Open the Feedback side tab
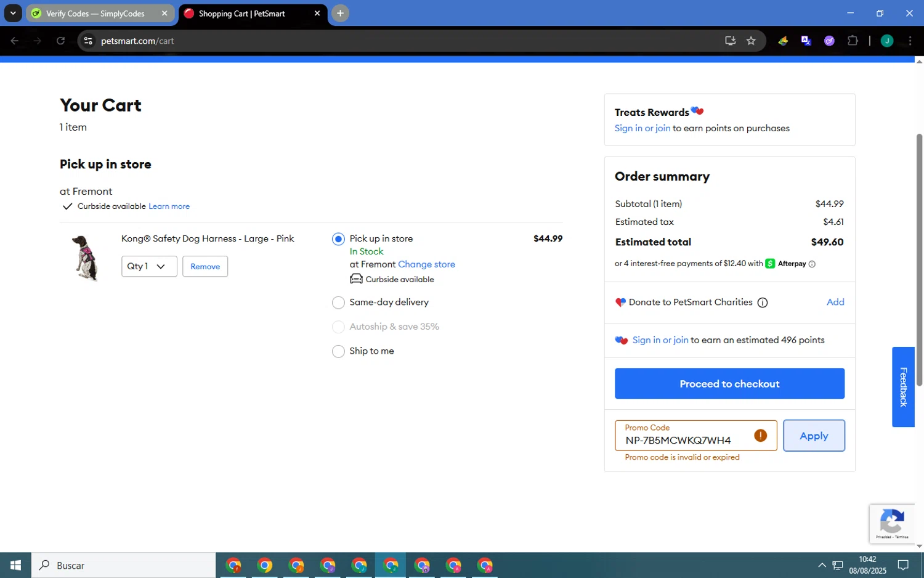924x578 pixels. (x=903, y=387)
